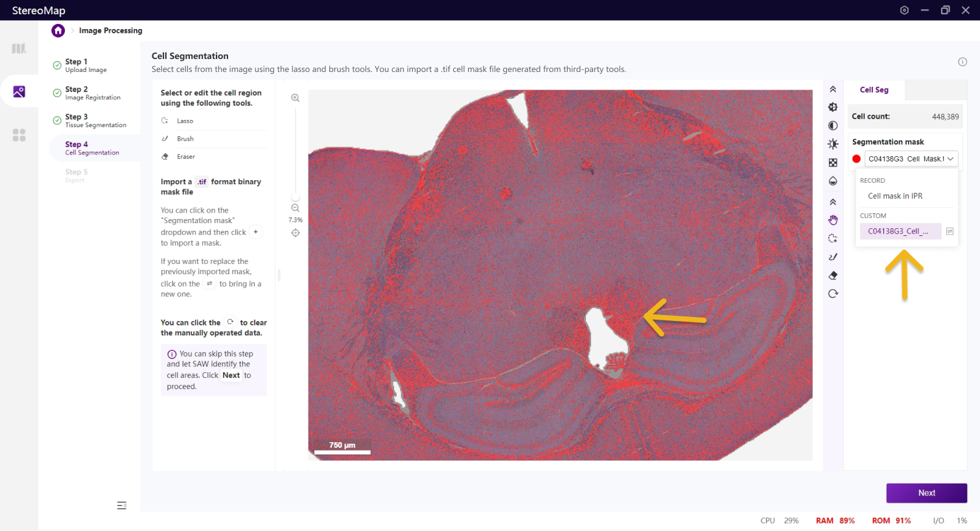
Task: Select 'Cell mask in IPR' option
Action: pyautogui.click(x=895, y=196)
